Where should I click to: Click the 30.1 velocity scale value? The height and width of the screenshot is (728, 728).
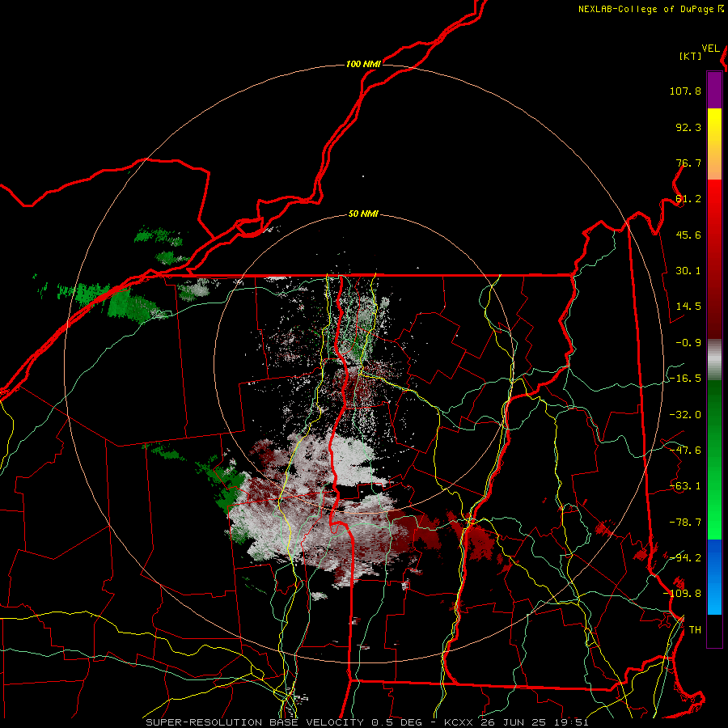click(688, 271)
